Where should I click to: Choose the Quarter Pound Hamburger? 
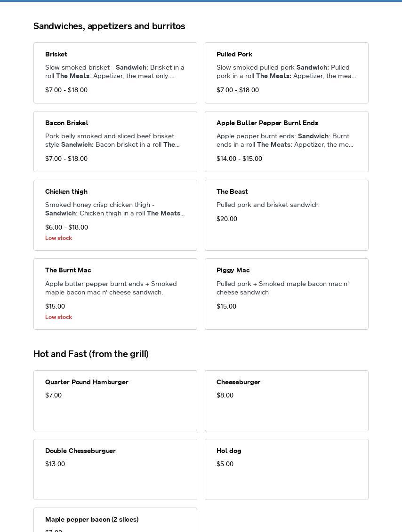tap(115, 401)
